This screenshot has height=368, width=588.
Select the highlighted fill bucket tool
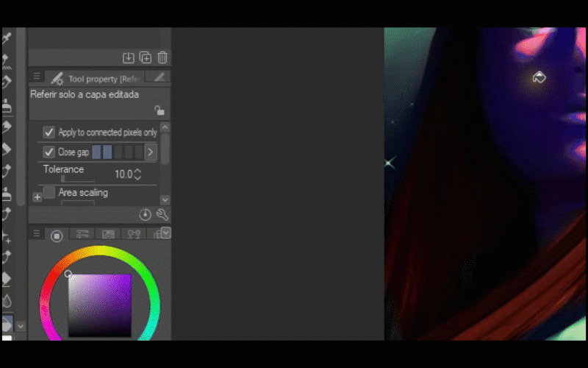pos(7,324)
